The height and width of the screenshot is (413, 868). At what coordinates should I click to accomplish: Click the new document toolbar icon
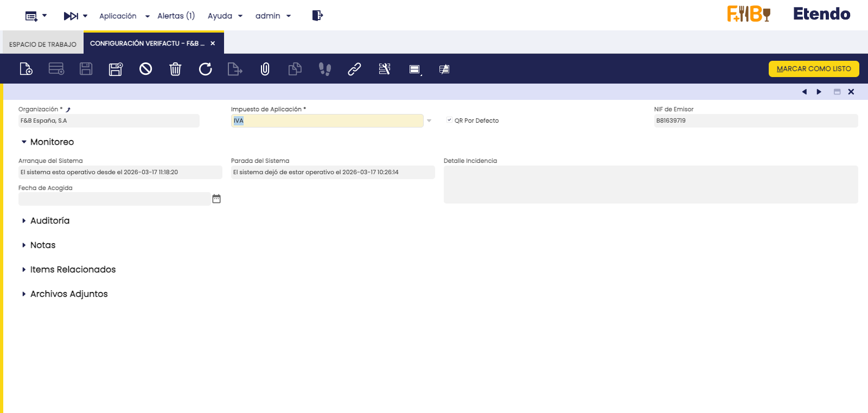[26, 69]
